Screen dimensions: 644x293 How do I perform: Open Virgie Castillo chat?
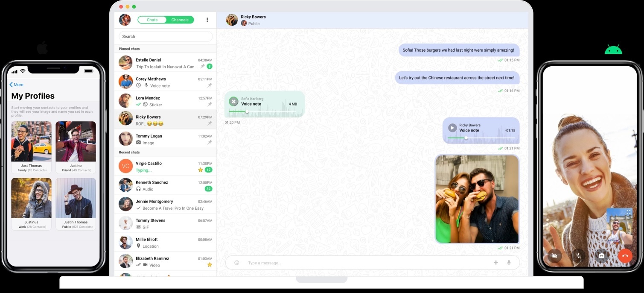tap(165, 166)
